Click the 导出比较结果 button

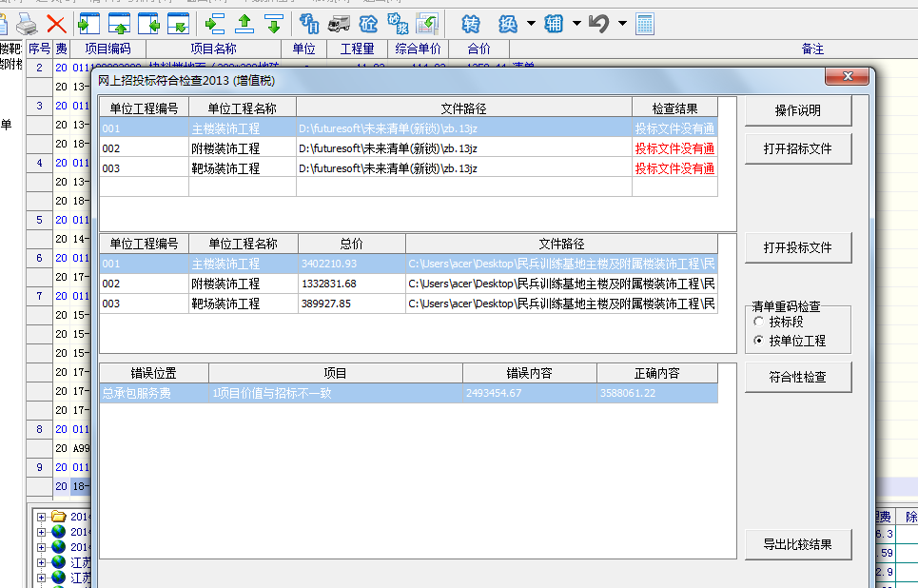point(797,544)
